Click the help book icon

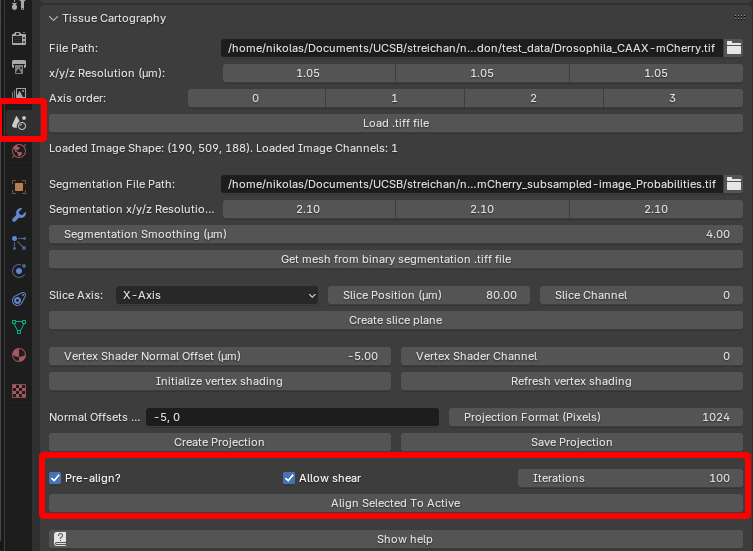click(60, 539)
